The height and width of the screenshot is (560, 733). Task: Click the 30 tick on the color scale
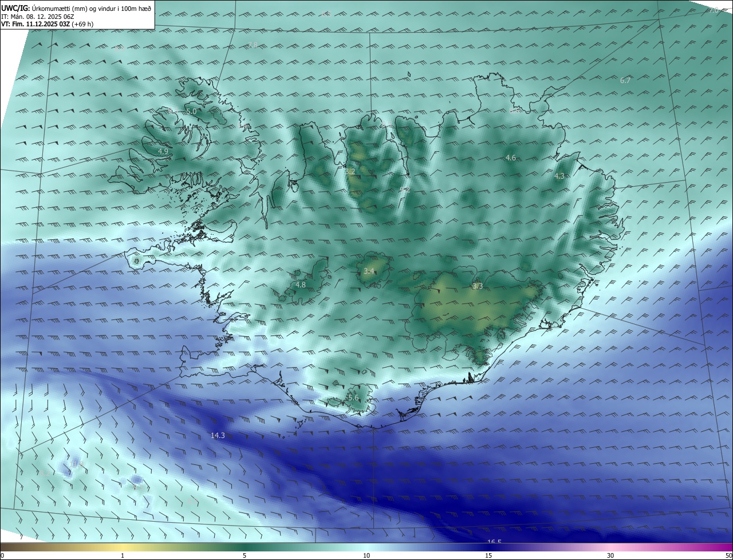coord(610,555)
